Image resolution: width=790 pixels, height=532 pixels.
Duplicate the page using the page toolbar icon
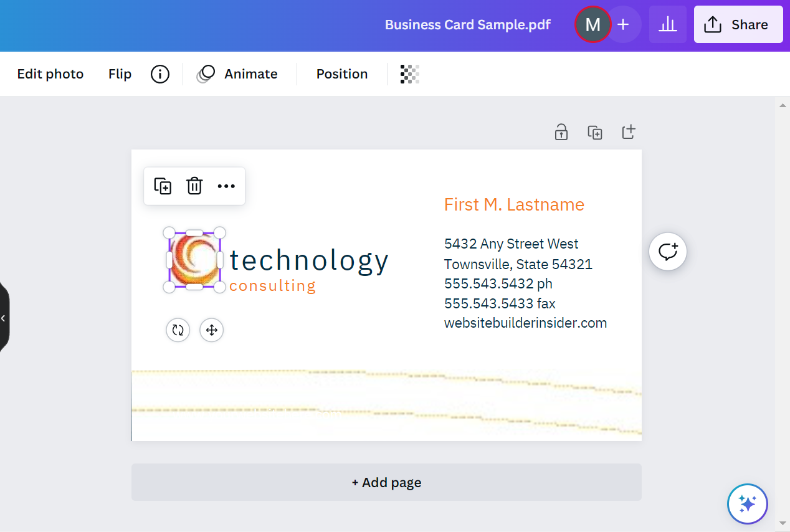pos(595,132)
